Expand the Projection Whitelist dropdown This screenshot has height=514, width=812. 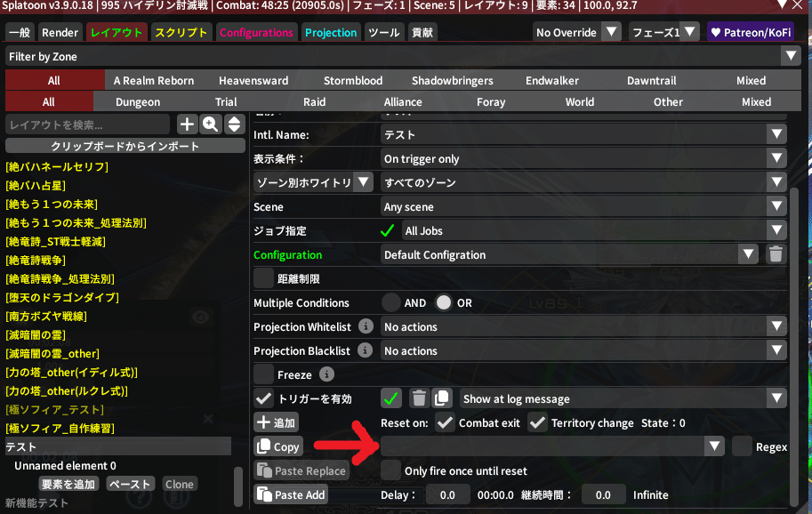tap(583, 327)
